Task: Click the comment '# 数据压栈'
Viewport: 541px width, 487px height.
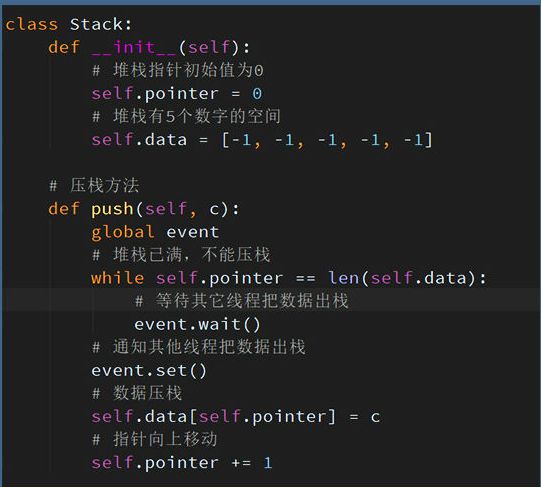Action: coord(137,393)
